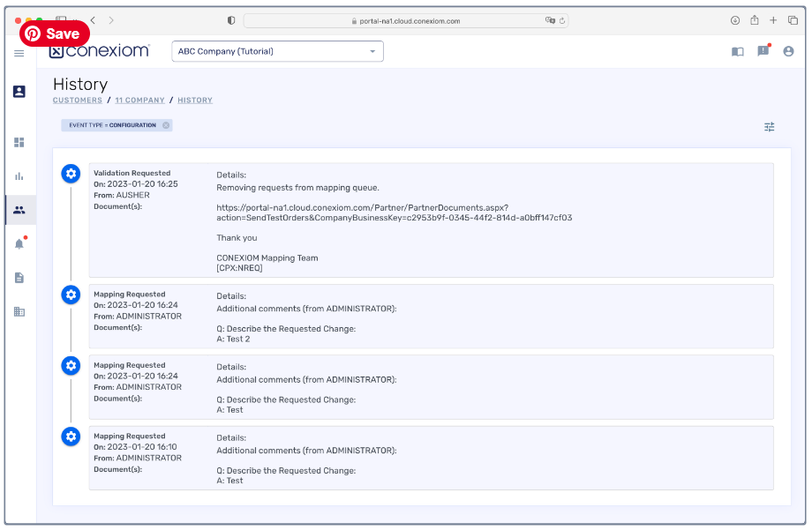Open the notifications bell in sidebar

(19, 244)
